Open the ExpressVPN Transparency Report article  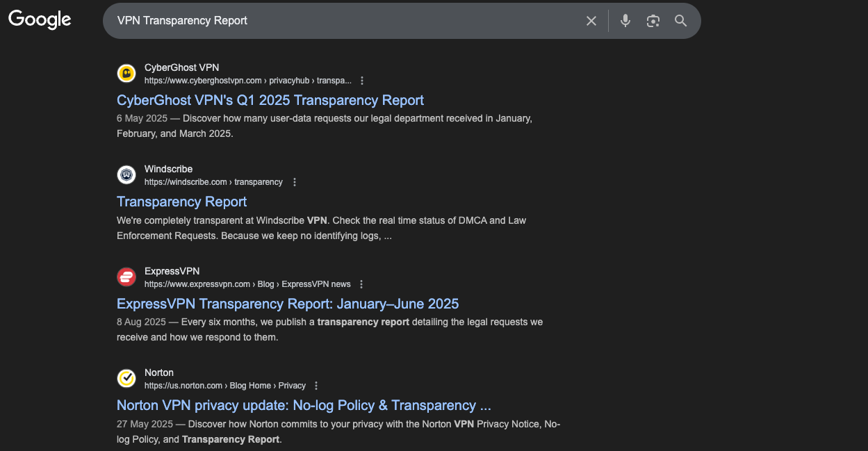pos(288,304)
